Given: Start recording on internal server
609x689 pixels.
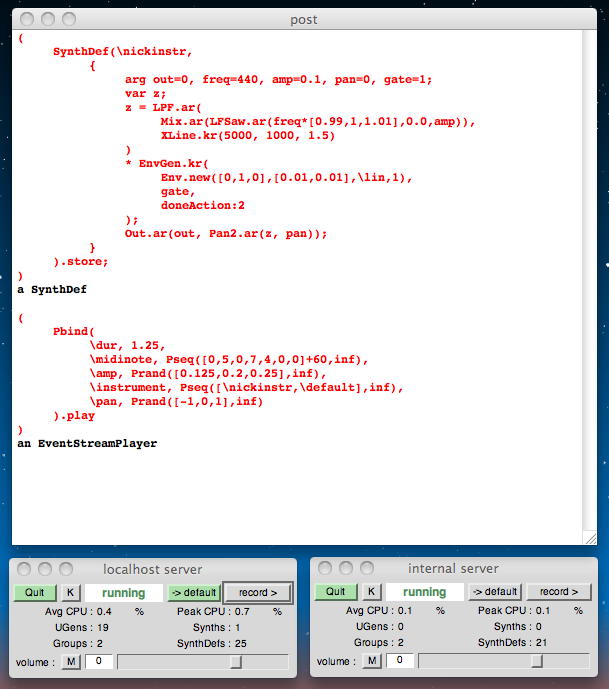Looking at the screenshot, I should (x=559, y=591).
